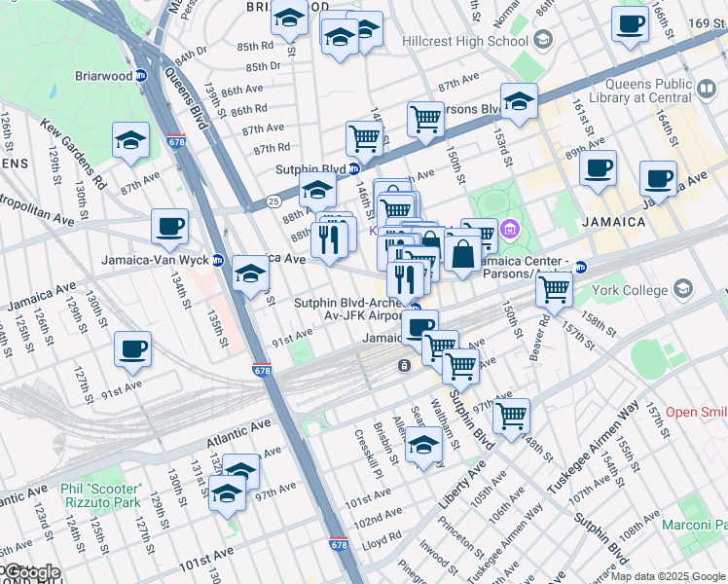The image size is (728, 584).
Task: Click the JAMAICA neighborhood label
Action: pyautogui.click(x=613, y=222)
